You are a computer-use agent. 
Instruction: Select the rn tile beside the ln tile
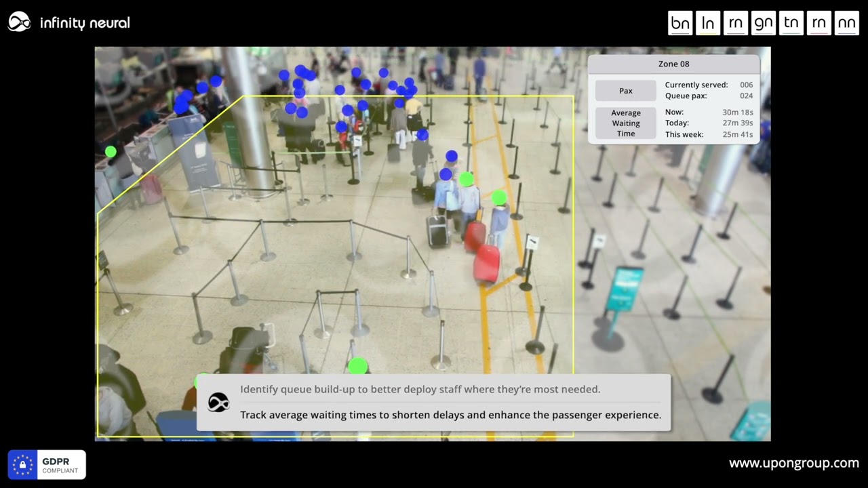tap(736, 23)
